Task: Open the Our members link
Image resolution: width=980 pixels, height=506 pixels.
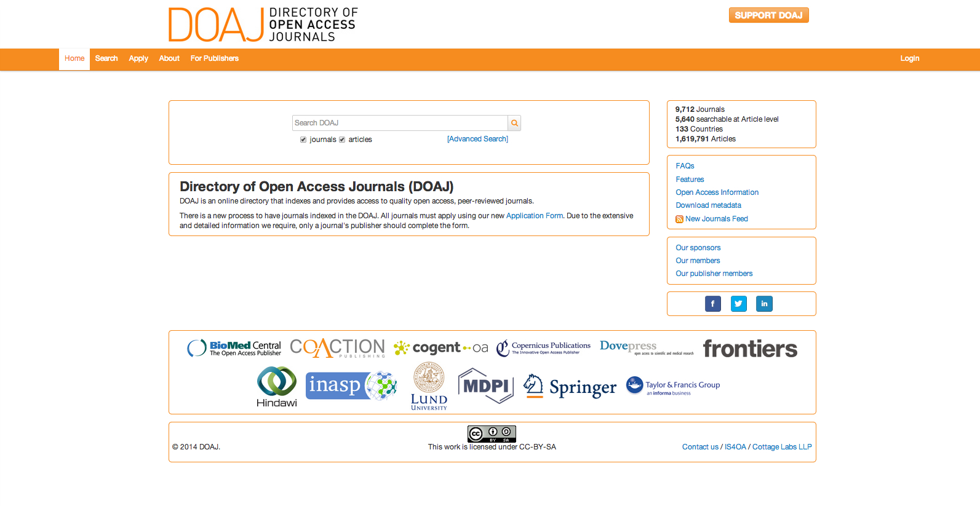Action: point(698,261)
